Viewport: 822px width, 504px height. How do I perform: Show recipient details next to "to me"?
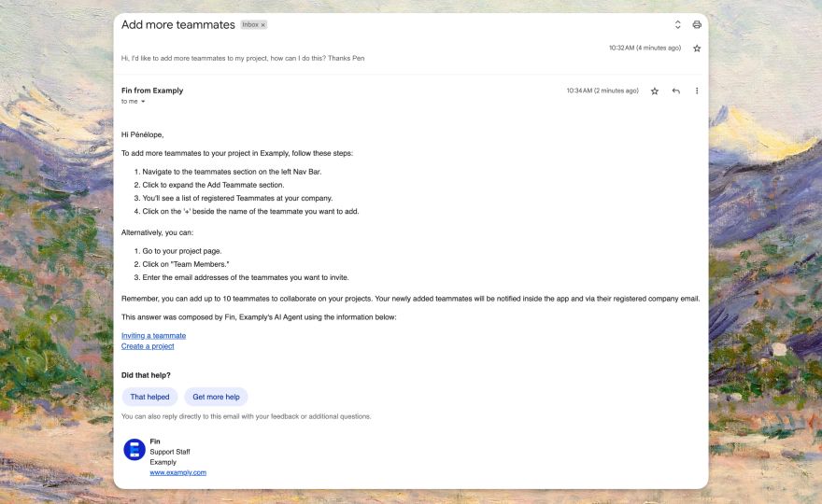coord(143,101)
